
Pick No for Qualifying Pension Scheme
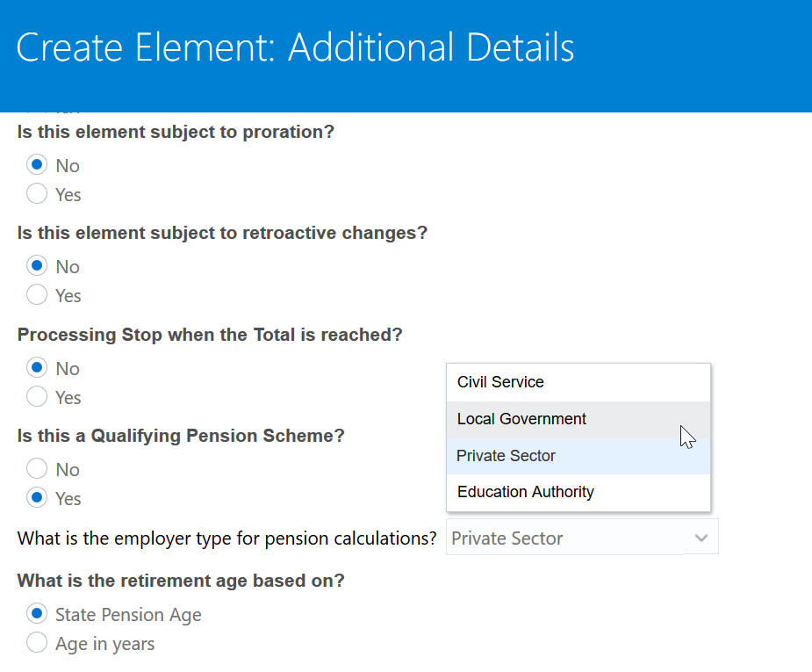click(37, 469)
